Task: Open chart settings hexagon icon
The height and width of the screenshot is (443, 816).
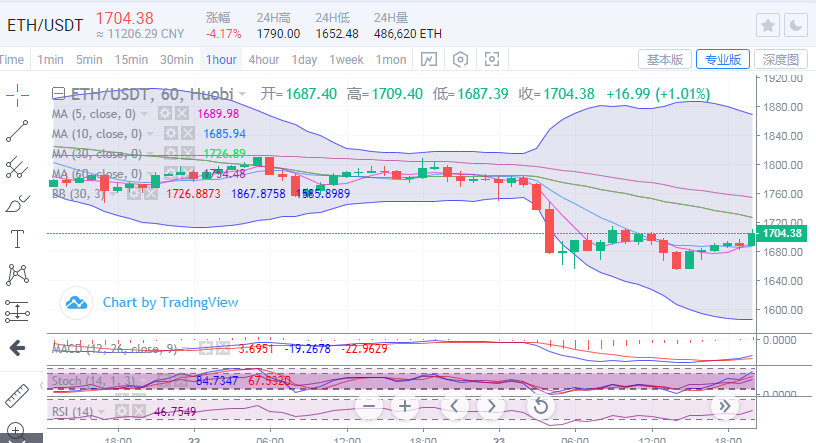Action: coord(460,59)
